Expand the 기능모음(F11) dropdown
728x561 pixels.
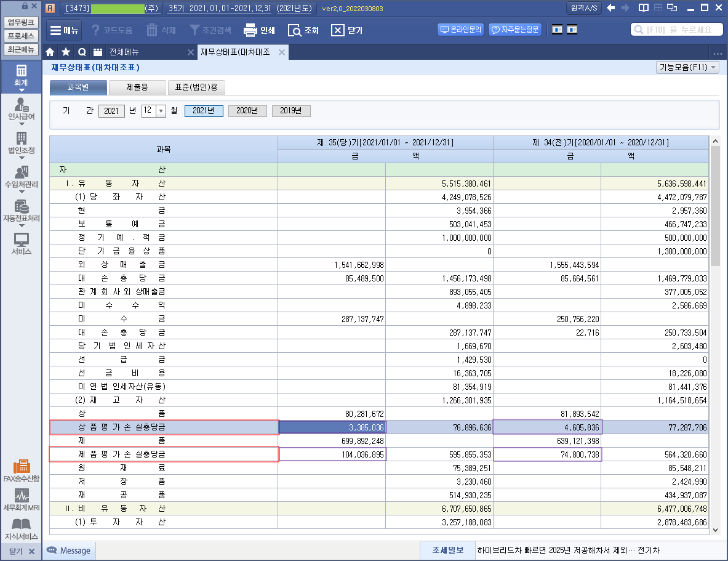point(687,68)
